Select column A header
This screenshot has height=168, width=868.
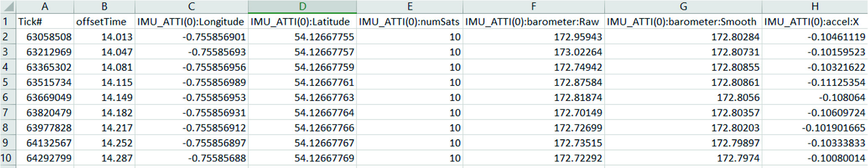pos(45,7)
